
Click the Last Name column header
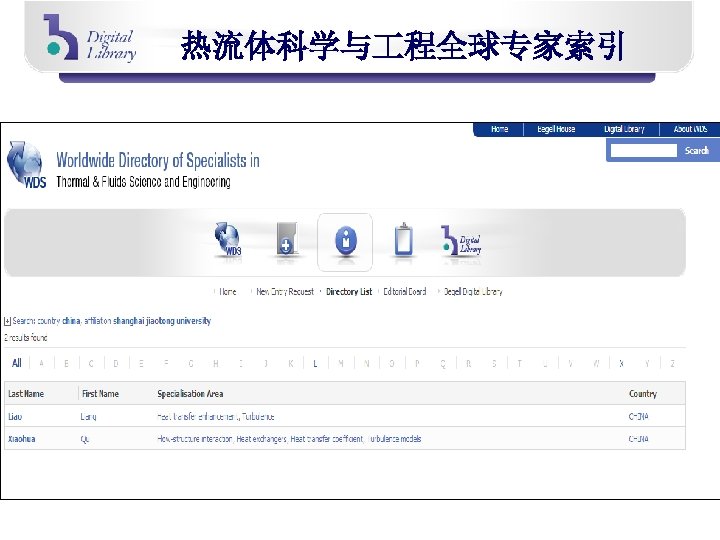tap(26, 394)
